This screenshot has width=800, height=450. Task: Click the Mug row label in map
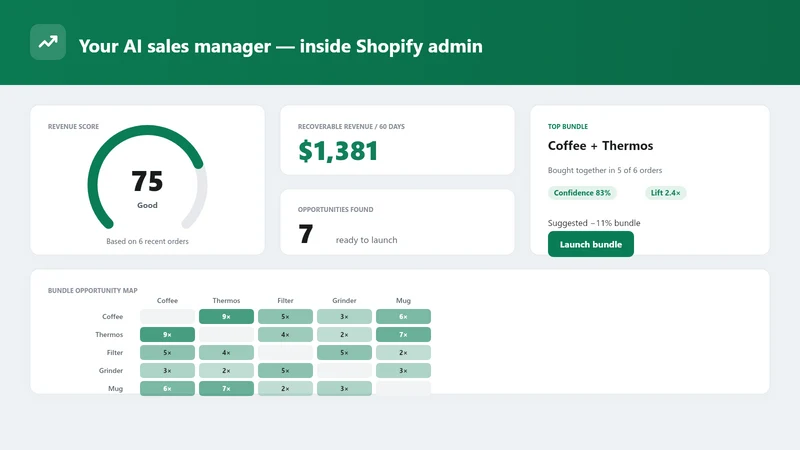pos(115,388)
